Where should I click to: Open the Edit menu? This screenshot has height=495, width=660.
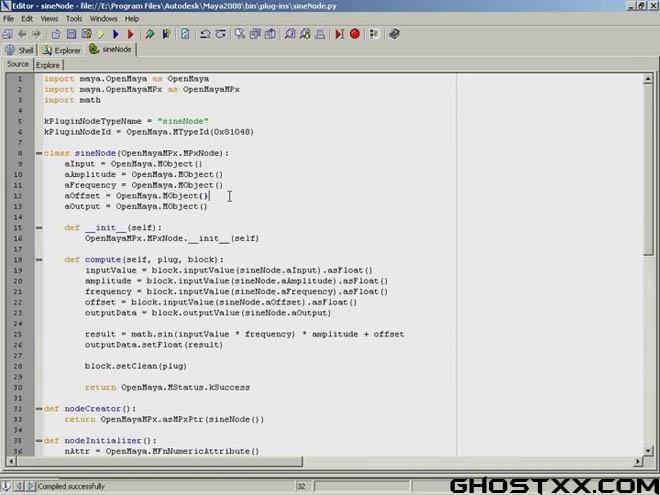(27, 19)
